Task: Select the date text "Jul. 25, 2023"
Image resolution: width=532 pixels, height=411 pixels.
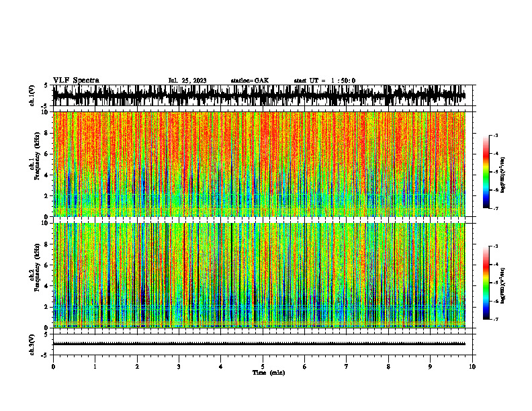Action: (187, 81)
